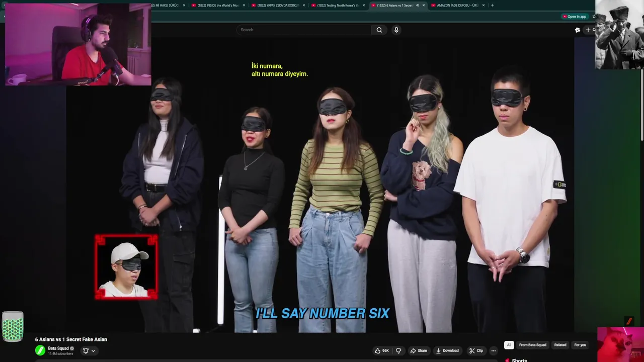The image size is (644, 362).
Task: Create a clip with Clip button
Action: click(476, 350)
